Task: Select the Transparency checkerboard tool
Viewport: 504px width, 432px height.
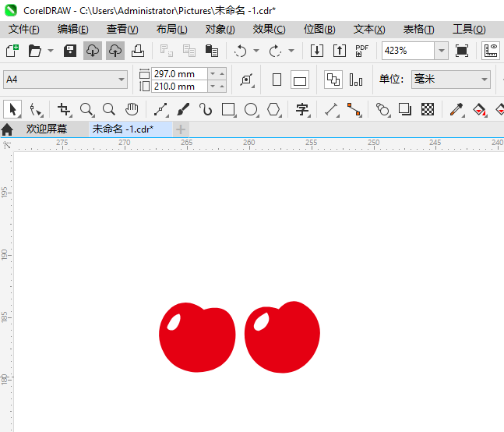Action: (428, 109)
